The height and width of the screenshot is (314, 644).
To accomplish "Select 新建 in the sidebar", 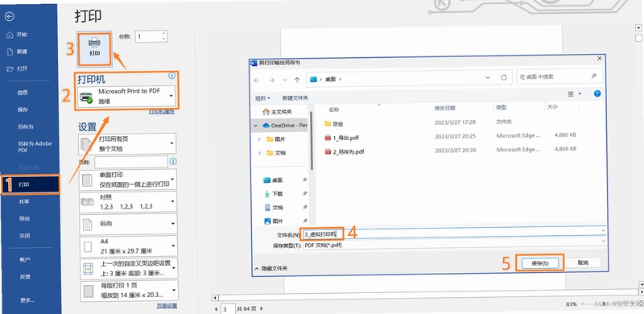I will tap(17, 52).
